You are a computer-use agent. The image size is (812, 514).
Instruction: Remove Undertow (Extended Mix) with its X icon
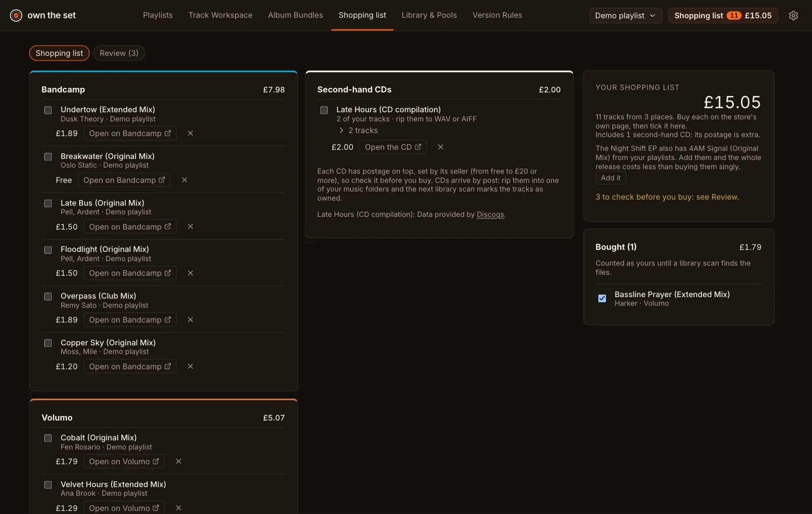(x=190, y=134)
